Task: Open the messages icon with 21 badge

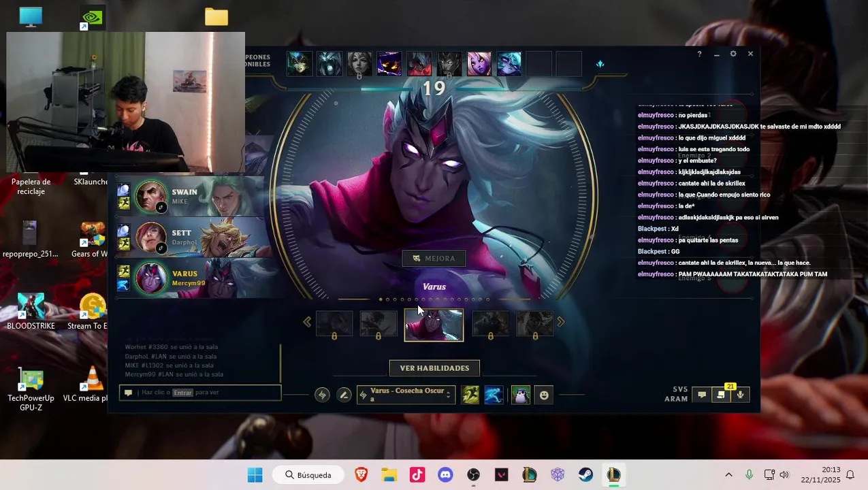Action: [x=721, y=395]
